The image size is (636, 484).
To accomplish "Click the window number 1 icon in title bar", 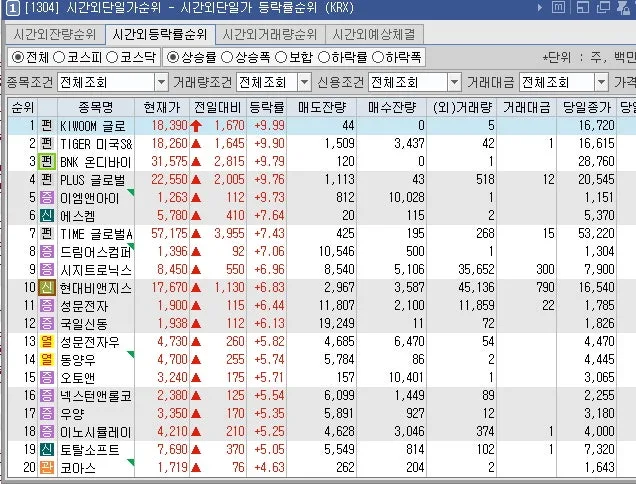I will (12, 9).
